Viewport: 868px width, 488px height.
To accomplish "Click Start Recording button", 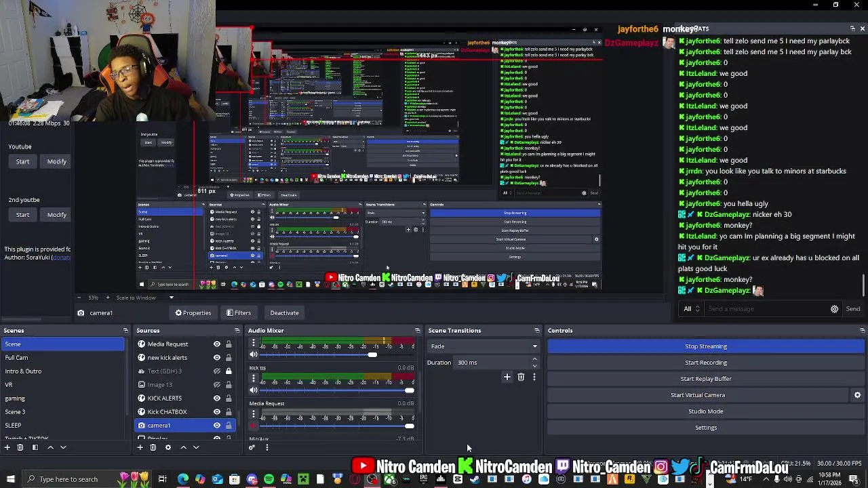I will 705,363.
